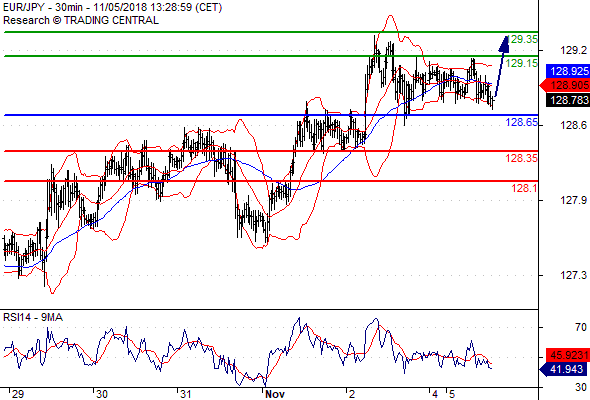Select the blue 128.925 price tag
This screenshot has width=590, height=400.
tap(568, 71)
